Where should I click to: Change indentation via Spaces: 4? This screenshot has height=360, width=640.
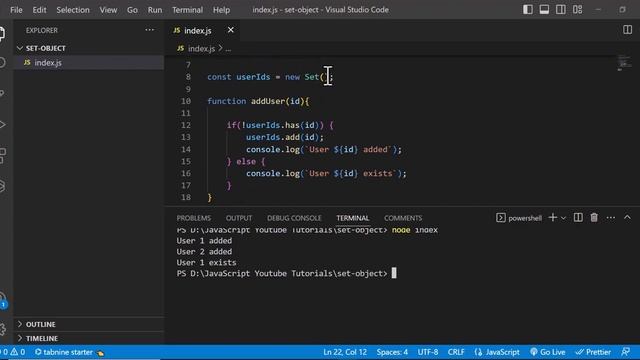pos(392,352)
